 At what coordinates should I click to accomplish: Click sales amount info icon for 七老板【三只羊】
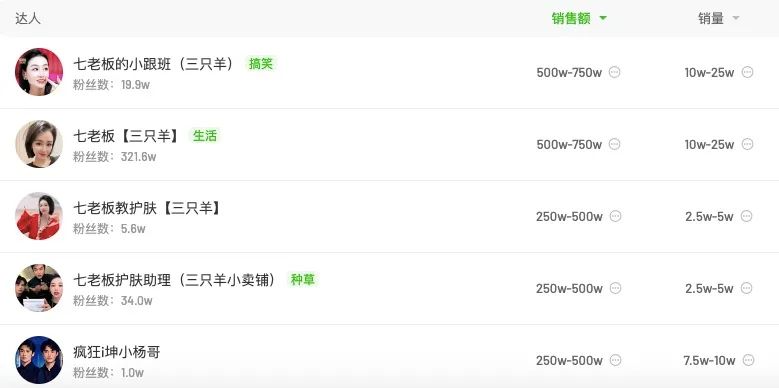615,144
